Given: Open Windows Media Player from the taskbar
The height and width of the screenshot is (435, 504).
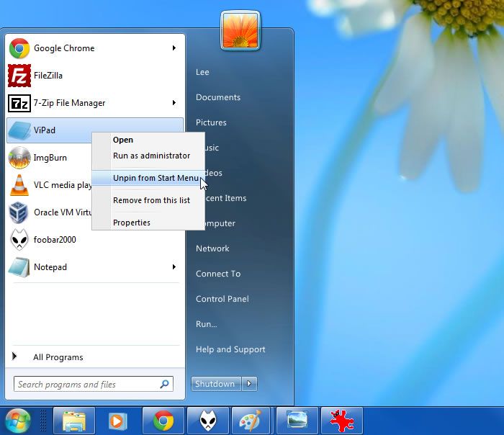Looking at the screenshot, I should tap(118, 421).
